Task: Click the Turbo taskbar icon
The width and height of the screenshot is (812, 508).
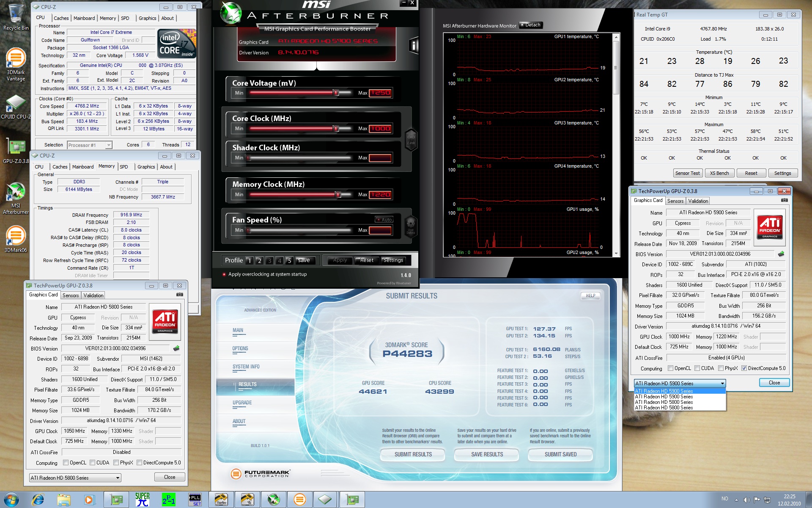Action: coord(221,500)
